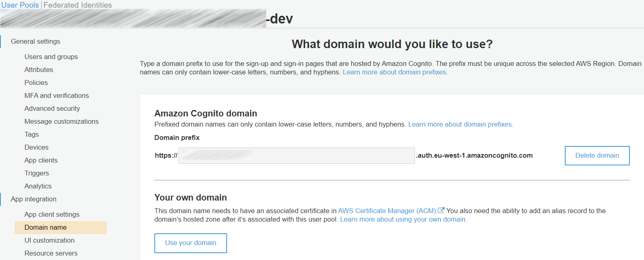
Task: Select Analytics in the sidebar
Action: (38, 186)
